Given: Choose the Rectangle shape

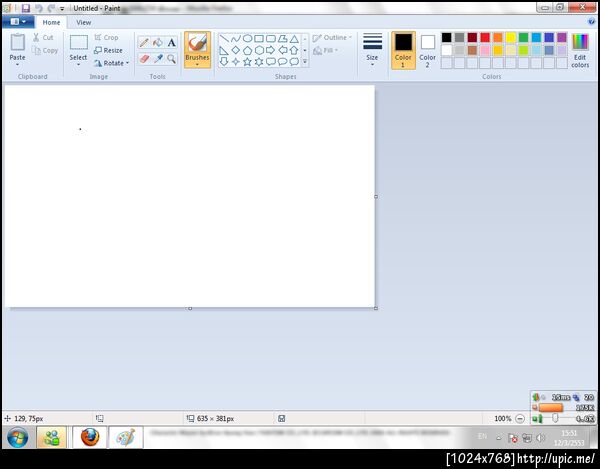Looking at the screenshot, I should tap(259, 39).
